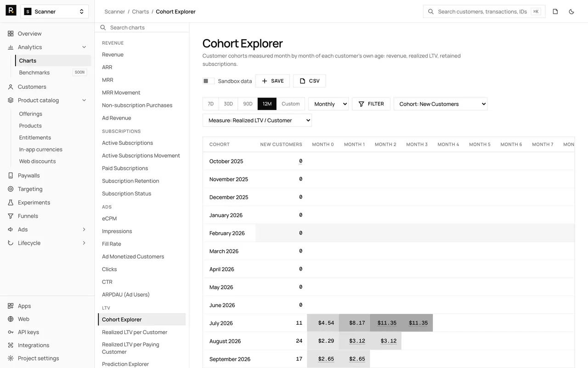Click the Project settings gear icon

[11, 358]
